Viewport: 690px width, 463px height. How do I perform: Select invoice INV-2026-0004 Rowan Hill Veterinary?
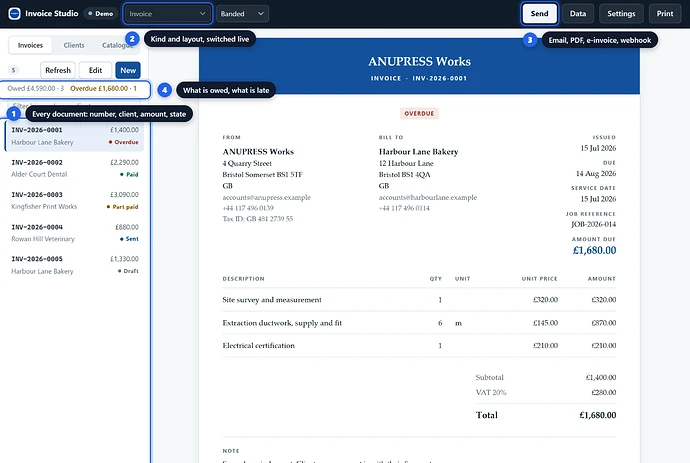pos(74,233)
